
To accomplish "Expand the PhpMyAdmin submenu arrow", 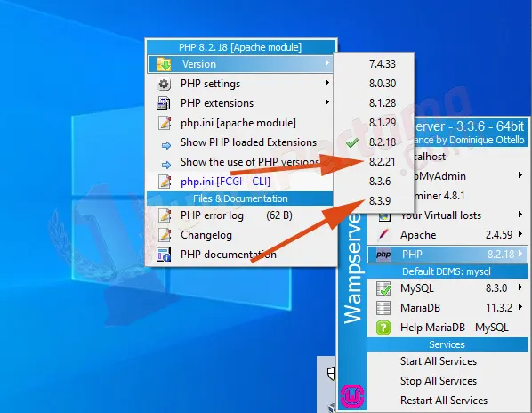I will point(520,175).
